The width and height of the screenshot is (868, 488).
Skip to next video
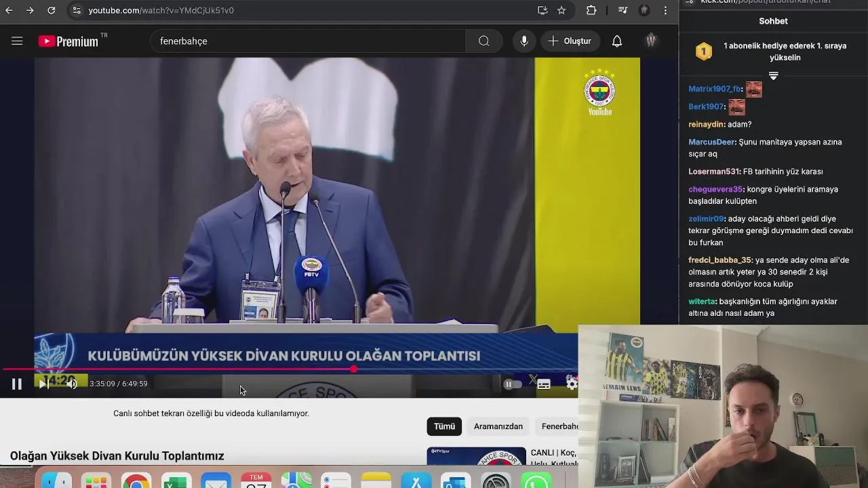point(43,384)
